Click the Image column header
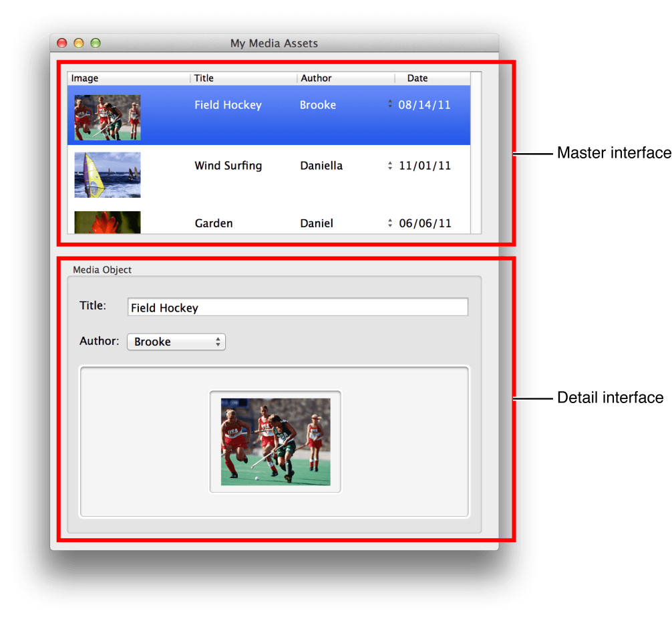Viewport: 672px width, 617px height. click(86, 78)
